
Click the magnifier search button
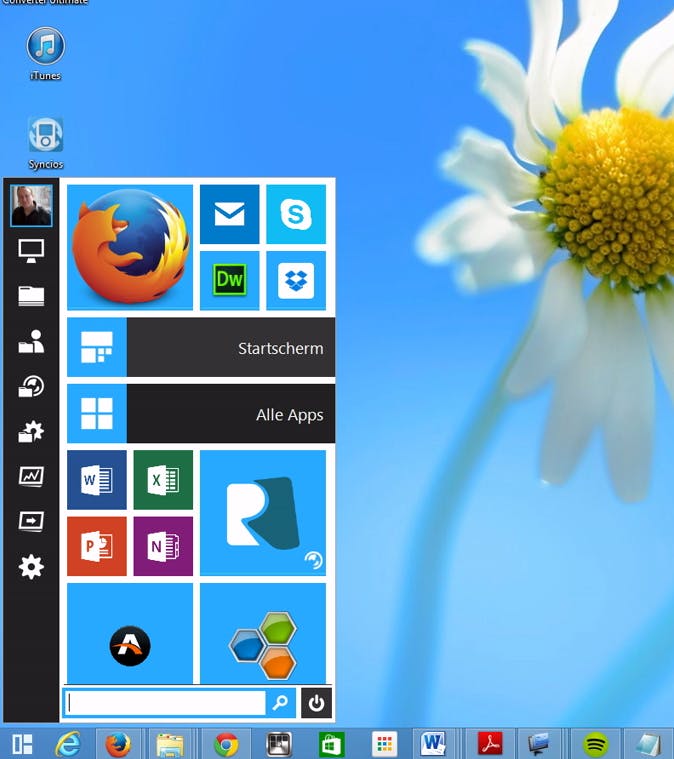coord(281,703)
